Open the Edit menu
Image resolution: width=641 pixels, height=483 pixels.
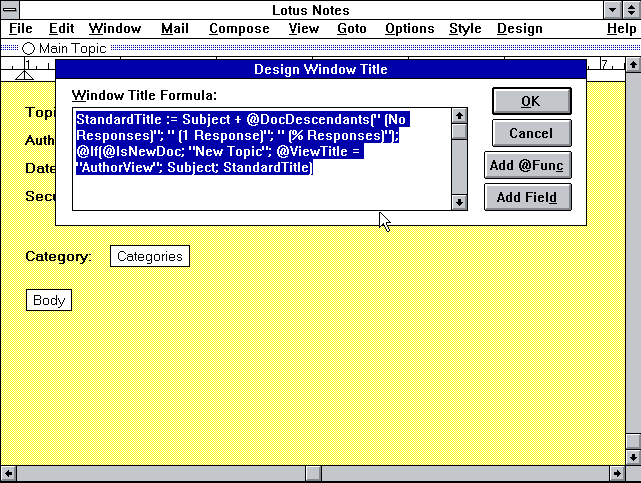pyautogui.click(x=61, y=29)
